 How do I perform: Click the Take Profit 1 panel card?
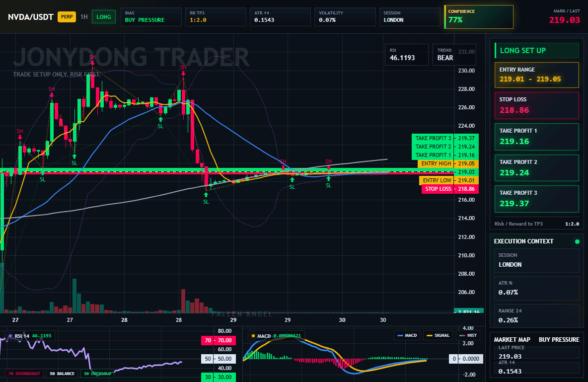(537, 137)
